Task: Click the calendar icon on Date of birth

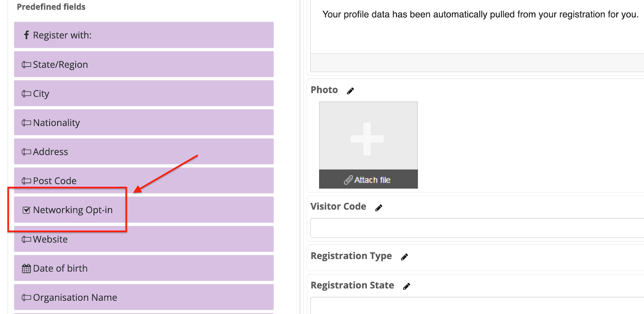Action: (26, 269)
